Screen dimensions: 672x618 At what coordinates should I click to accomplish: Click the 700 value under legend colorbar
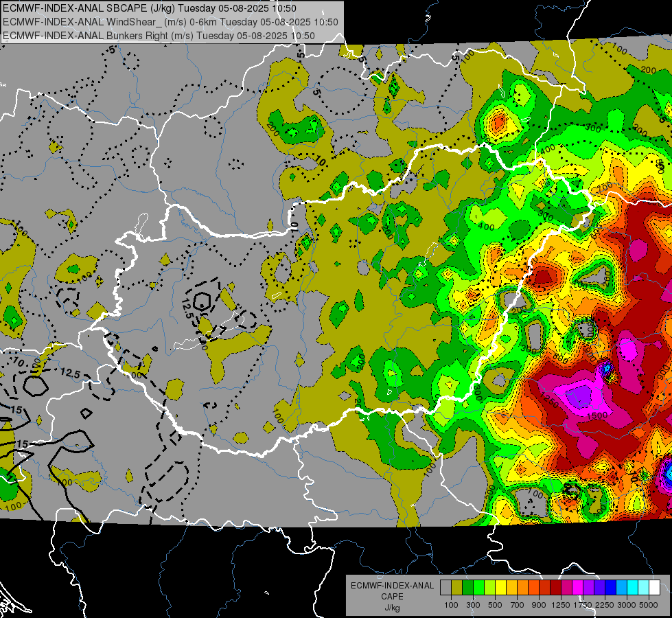pos(518,605)
